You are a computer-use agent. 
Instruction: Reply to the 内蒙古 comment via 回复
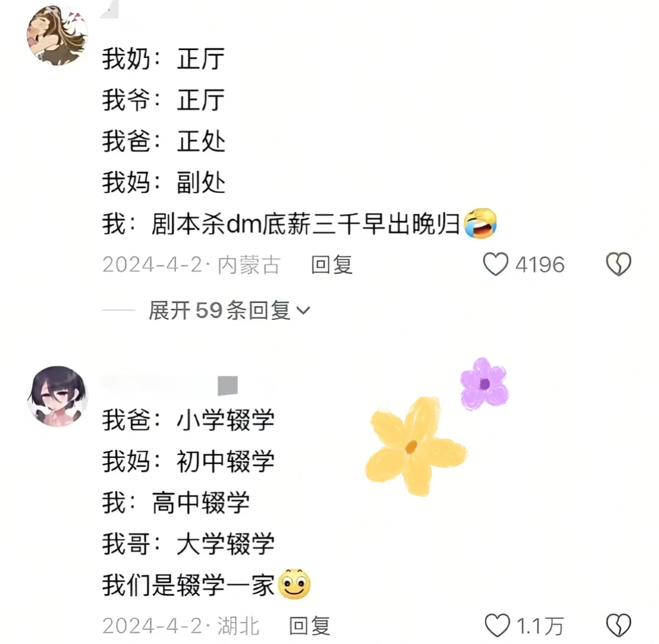331,265
